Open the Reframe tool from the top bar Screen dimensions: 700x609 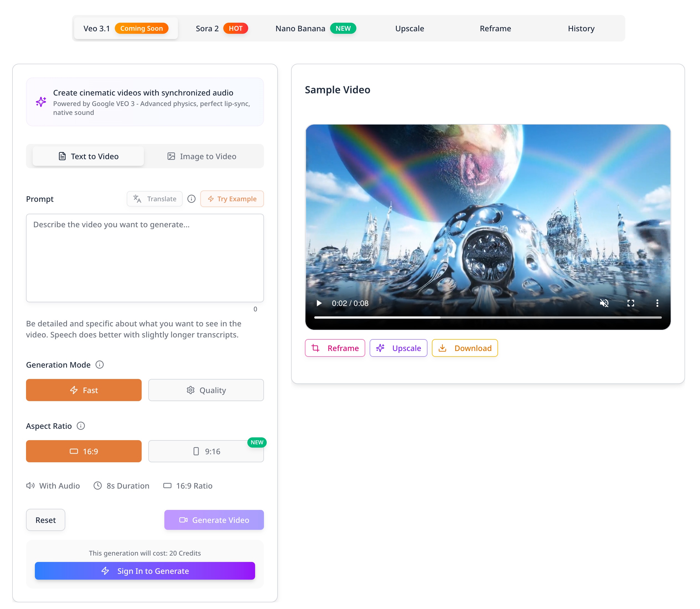click(495, 28)
